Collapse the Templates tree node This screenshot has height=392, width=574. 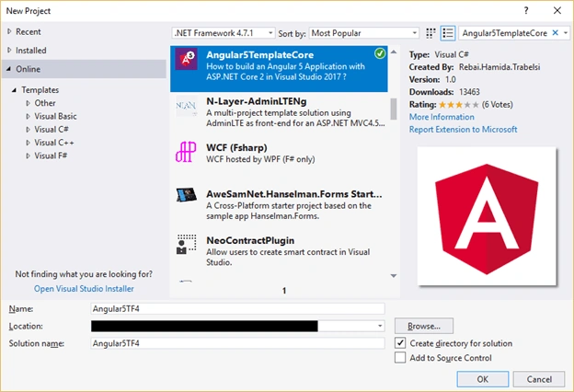(x=14, y=90)
